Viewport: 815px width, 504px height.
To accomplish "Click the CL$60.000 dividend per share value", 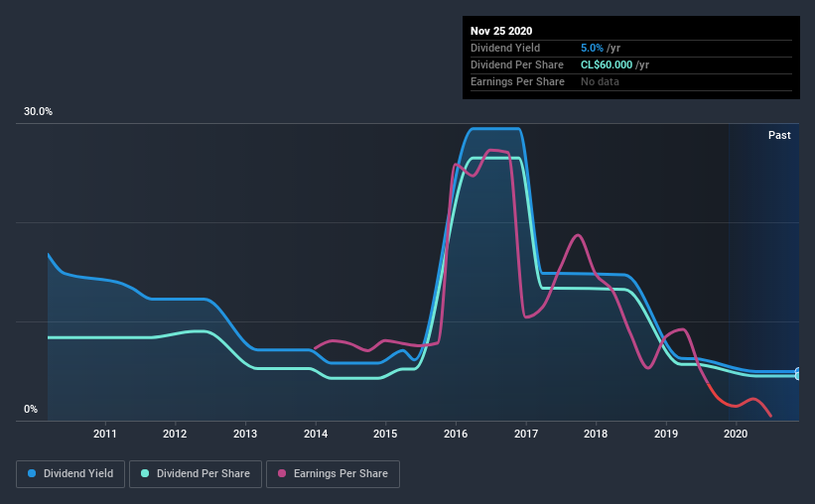I will [607, 64].
